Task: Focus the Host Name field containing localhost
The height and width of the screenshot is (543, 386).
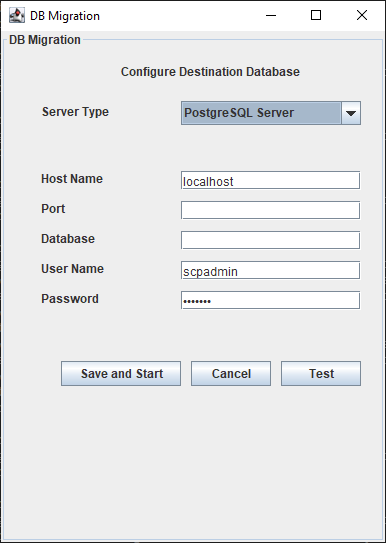Action: [x=270, y=180]
